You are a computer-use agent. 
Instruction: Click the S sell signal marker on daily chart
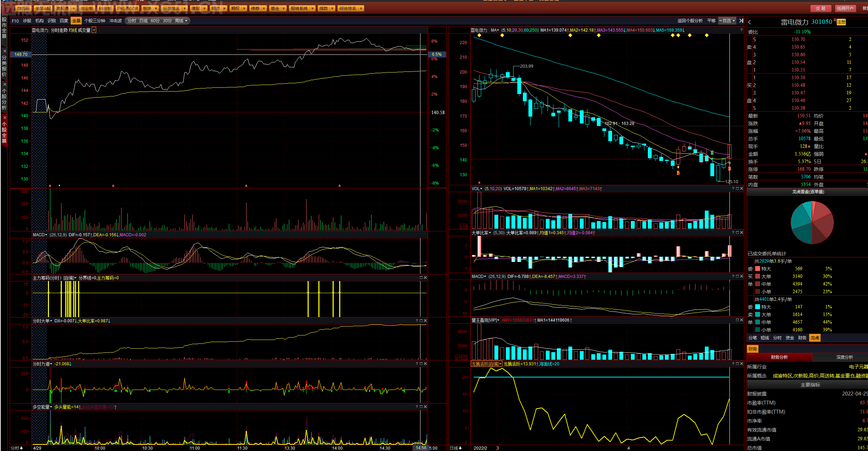712,153
